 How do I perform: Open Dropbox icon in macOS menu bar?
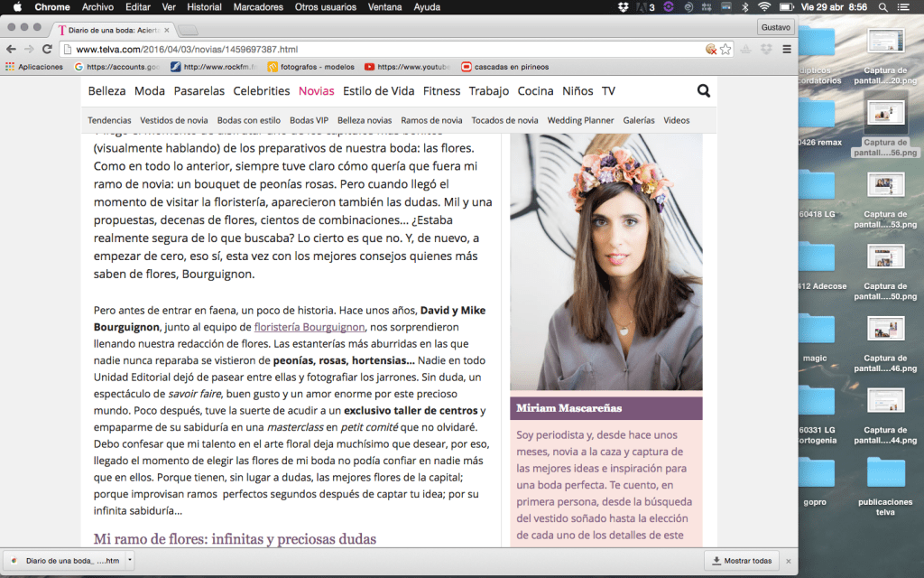pyautogui.click(x=624, y=7)
